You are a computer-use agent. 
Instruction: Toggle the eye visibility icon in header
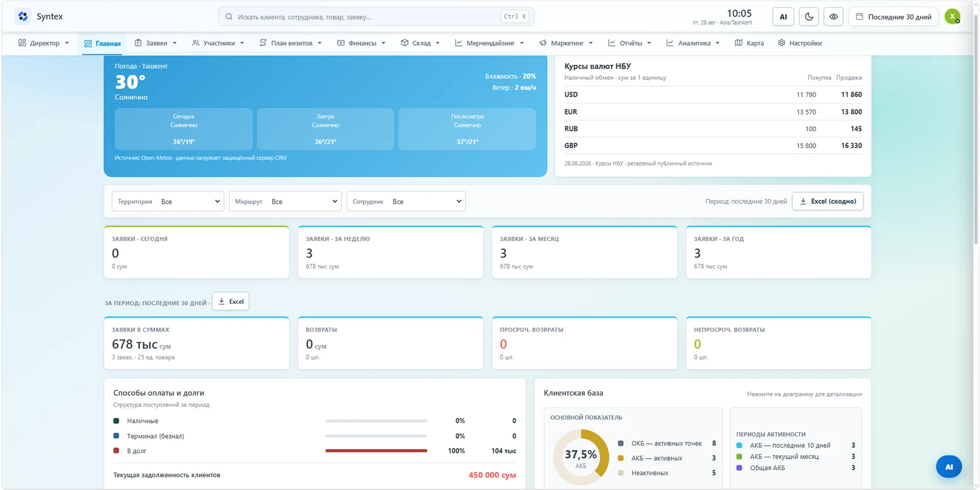click(834, 16)
